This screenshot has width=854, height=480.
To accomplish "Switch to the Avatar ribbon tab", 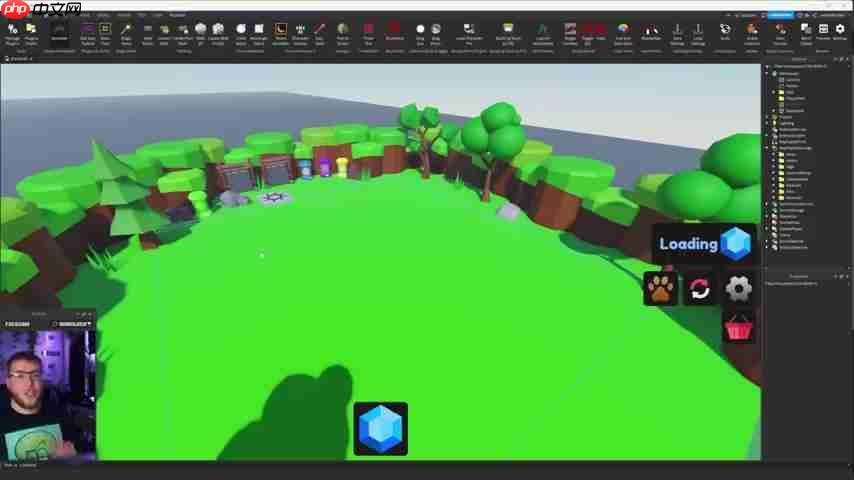I will tap(124, 15).
